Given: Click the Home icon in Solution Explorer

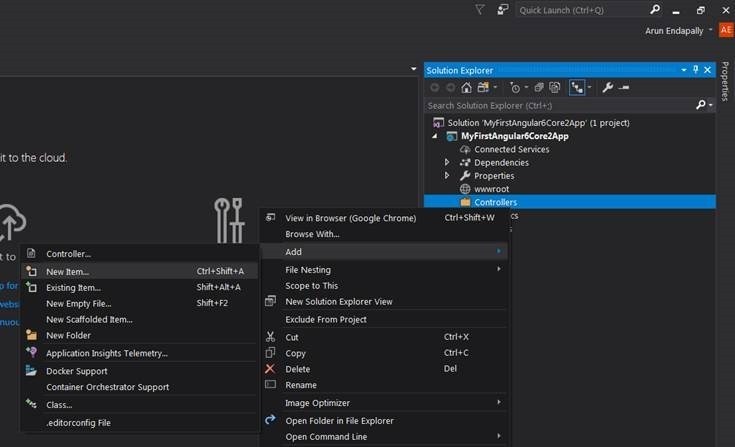Looking at the screenshot, I should [466, 88].
